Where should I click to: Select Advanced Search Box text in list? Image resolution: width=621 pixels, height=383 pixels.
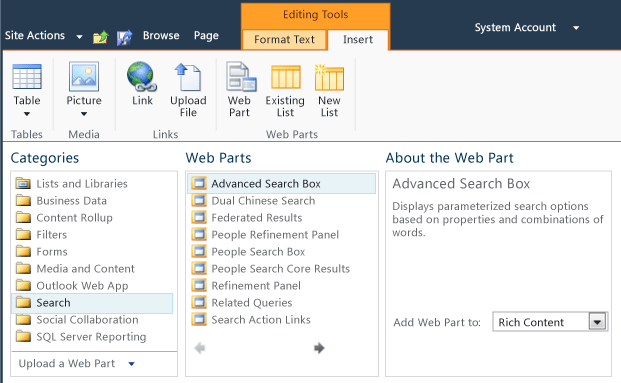tap(266, 183)
